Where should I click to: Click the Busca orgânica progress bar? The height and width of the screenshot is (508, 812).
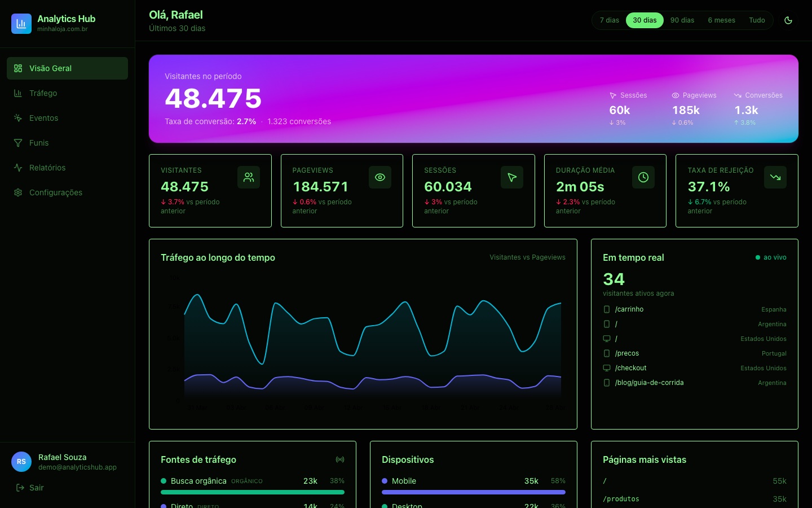(253, 492)
